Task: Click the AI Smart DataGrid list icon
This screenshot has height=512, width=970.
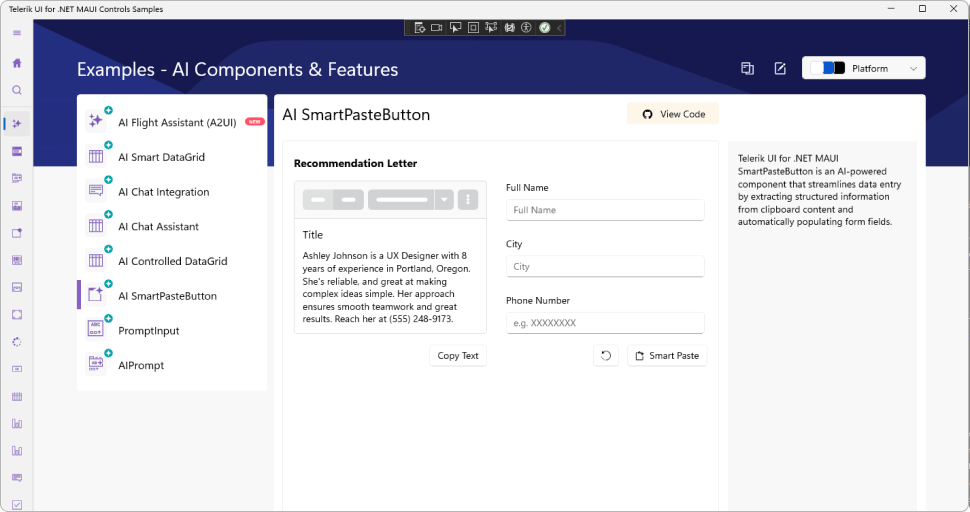Action: tap(96, 156)
